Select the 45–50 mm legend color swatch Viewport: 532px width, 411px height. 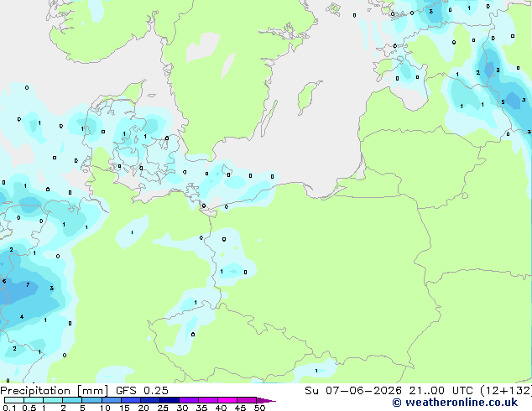click(x=247, y=400)
